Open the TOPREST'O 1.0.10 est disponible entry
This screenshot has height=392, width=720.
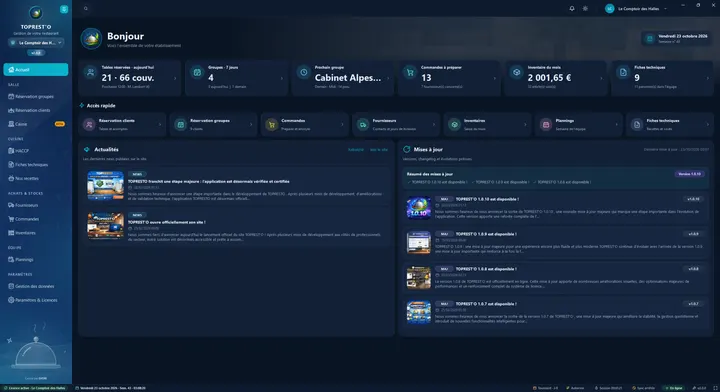555,207
